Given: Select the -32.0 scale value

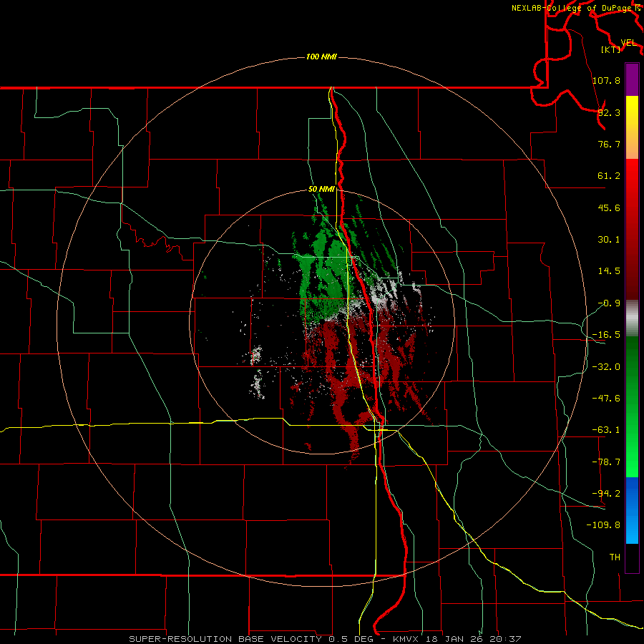Looking at the screenshot, I should point(606,367).
